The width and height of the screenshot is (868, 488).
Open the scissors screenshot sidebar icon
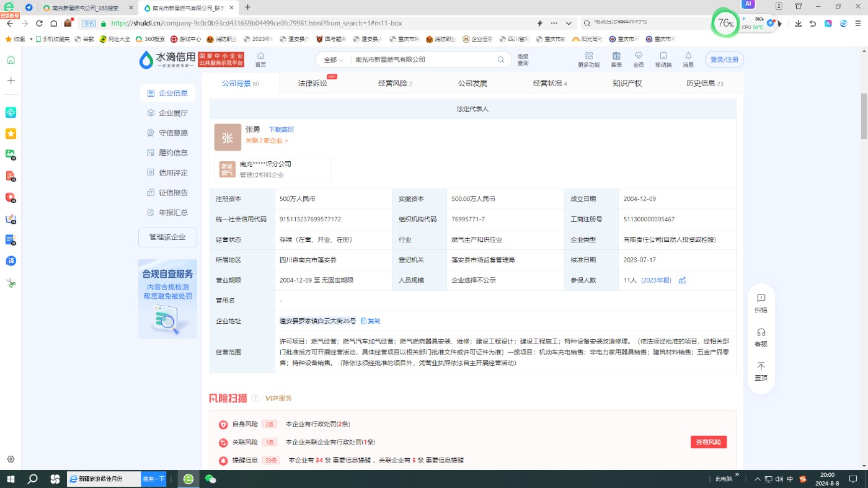coord(11,283)
